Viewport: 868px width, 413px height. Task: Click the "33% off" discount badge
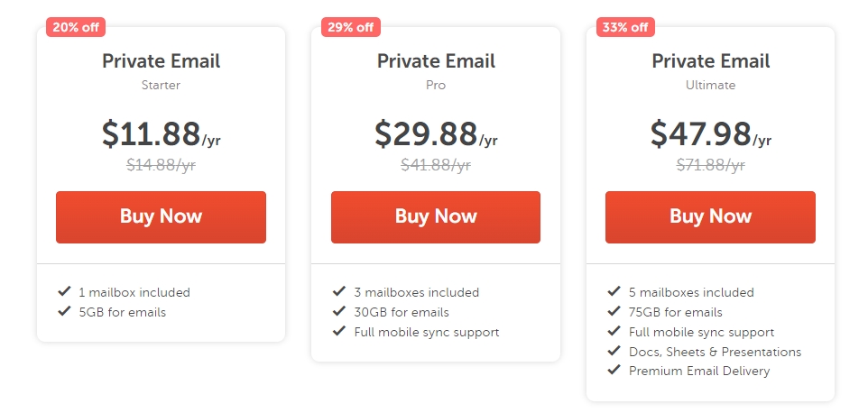click(625, 27)
